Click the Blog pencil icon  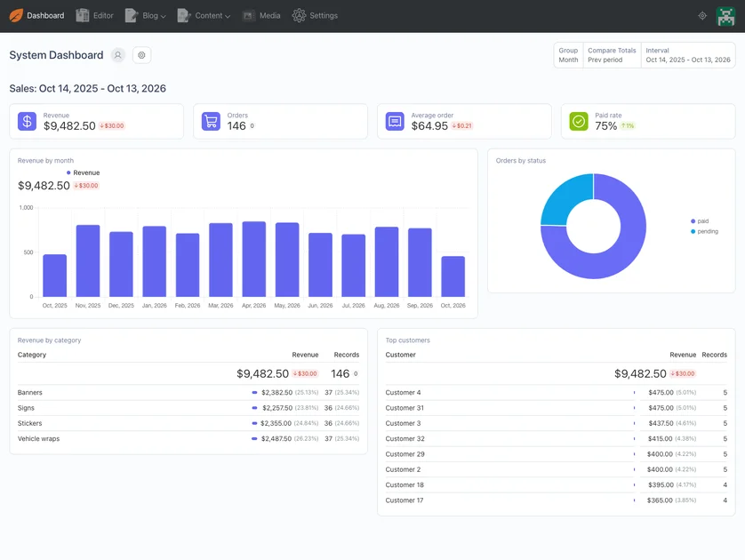(132, 16)
